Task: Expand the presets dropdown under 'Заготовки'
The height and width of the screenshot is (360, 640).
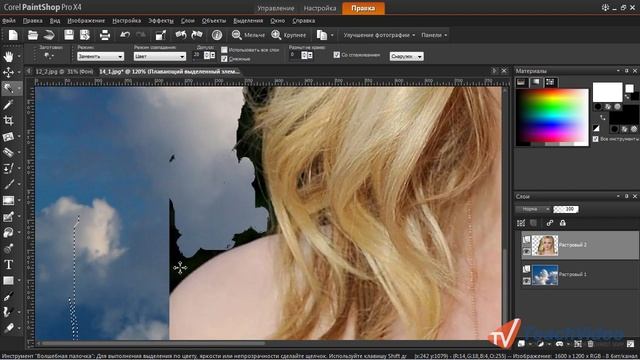Action: [x=49, y=56]
